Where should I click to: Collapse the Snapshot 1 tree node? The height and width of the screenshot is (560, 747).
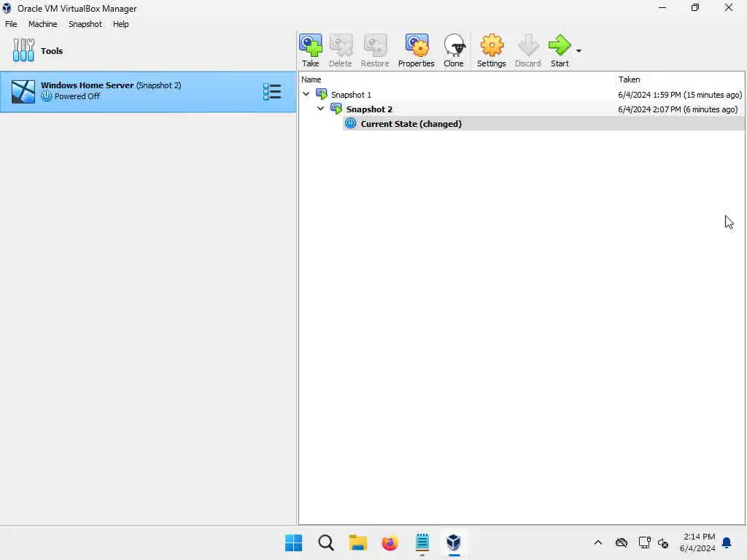(306, 94)
